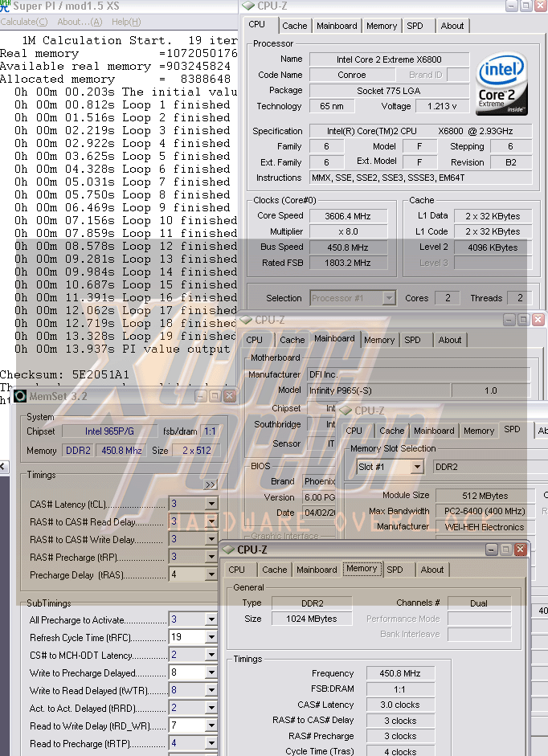The image size is (548, 756).
Task: Click the MemSet 3.2 title bar icon
Action: (20, 396)
